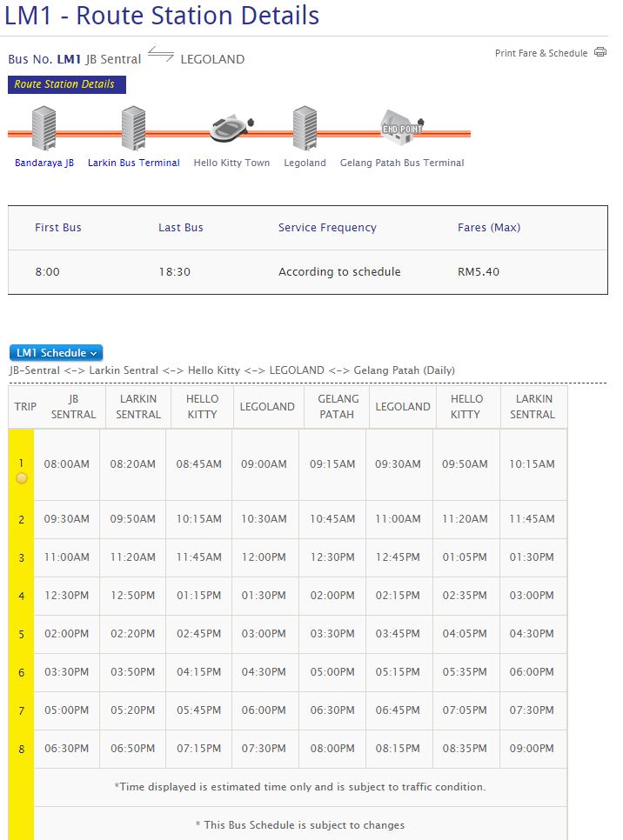Click the Gelang Patah end point icon

[x=402, y=127]
